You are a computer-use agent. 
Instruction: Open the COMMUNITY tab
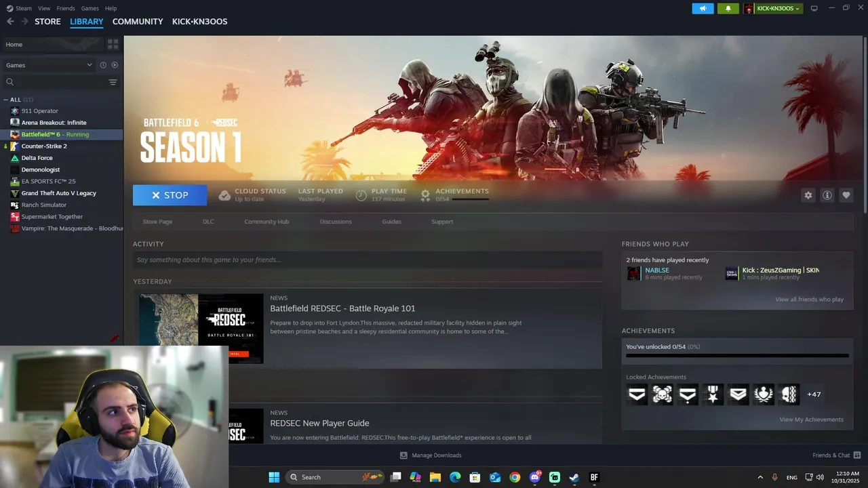coord(138,22)
